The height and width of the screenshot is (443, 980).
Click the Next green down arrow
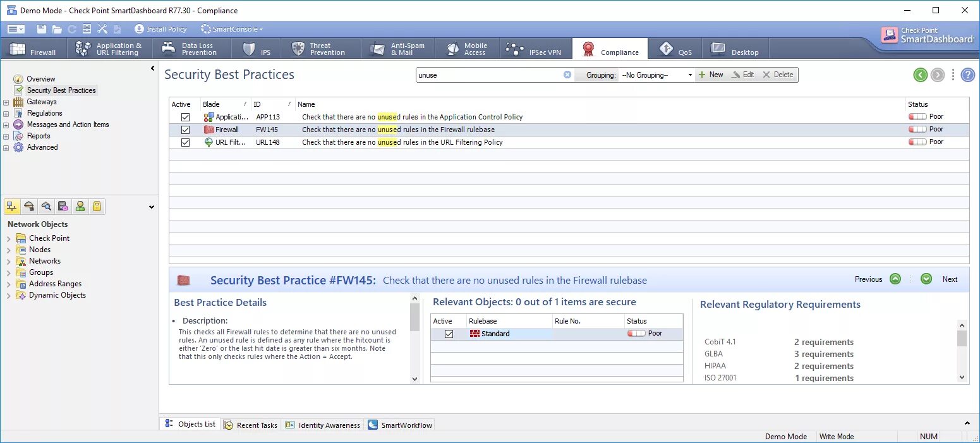pos(926,279)
